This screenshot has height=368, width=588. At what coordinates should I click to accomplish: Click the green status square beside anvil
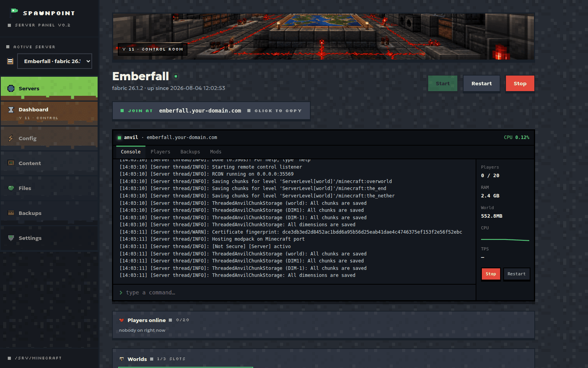[119, 137]
